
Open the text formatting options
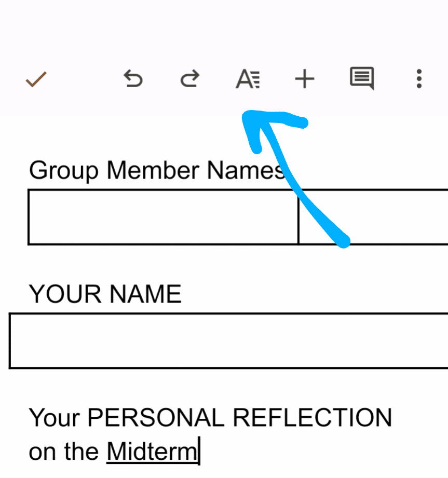click(x=248, y=79)
